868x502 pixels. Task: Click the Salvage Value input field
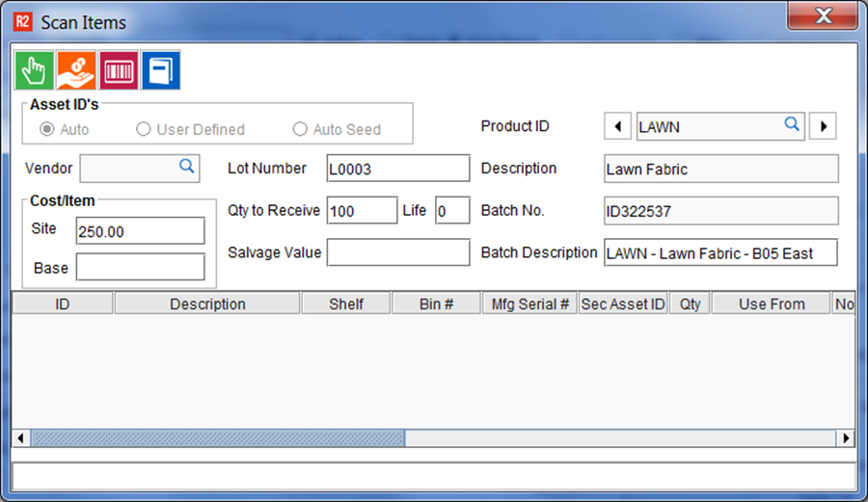point(397,252)
